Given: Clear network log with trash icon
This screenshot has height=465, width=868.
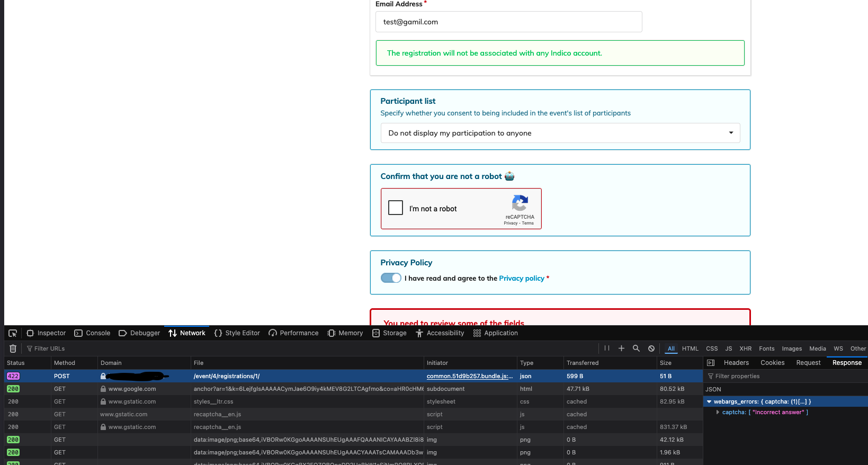Looking at the screenshot, I should (13, 348).
